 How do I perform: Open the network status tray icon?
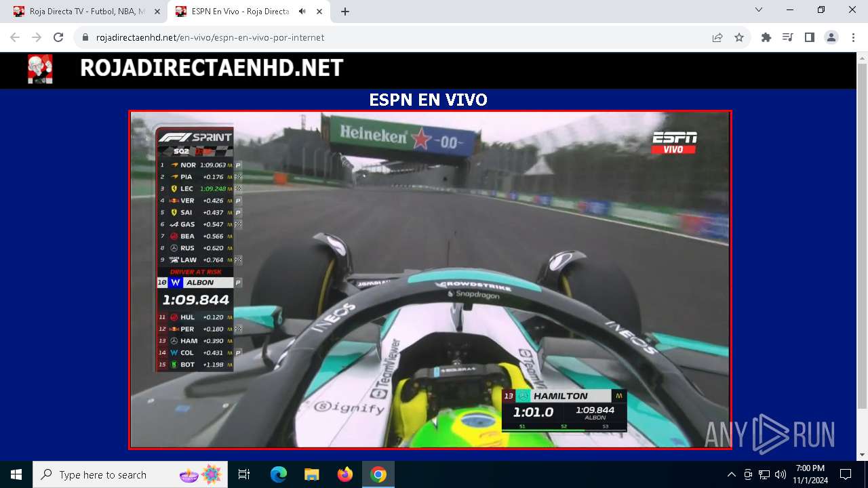(764, 474)
